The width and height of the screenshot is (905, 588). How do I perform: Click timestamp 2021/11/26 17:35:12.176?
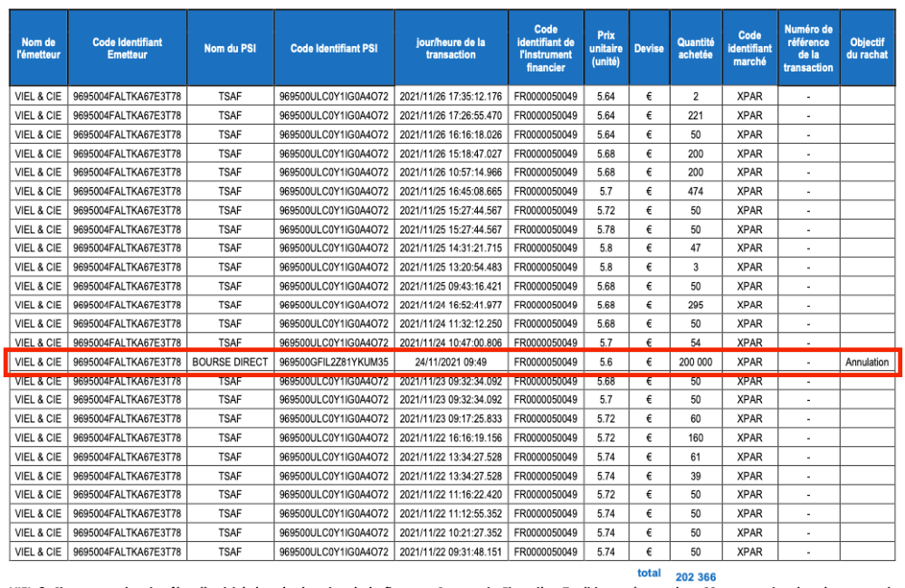451,97
